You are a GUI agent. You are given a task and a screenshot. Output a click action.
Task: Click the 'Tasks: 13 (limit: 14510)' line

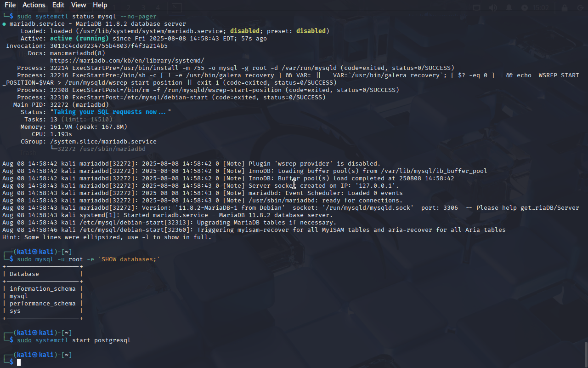coord(68,120)
